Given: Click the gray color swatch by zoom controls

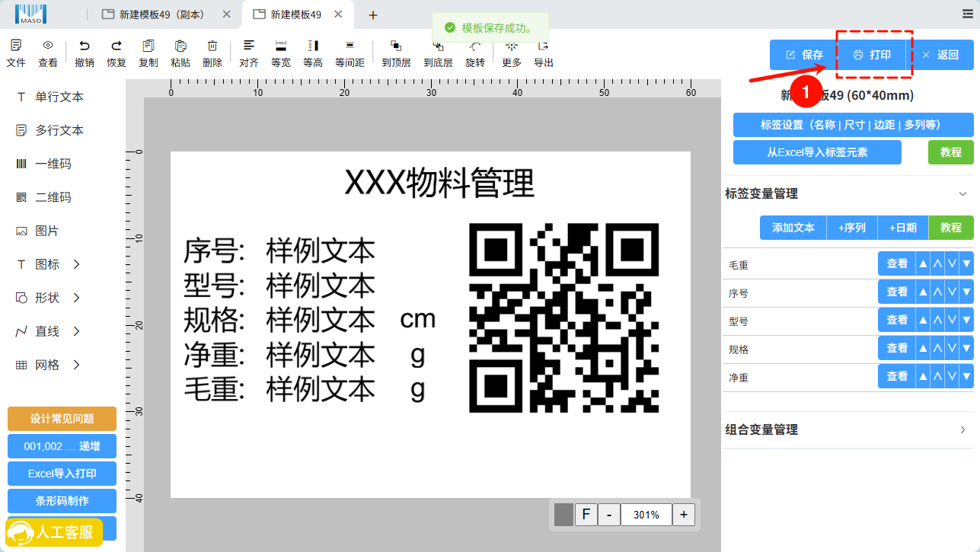Looking at the screenshot, I should point(563,515).
